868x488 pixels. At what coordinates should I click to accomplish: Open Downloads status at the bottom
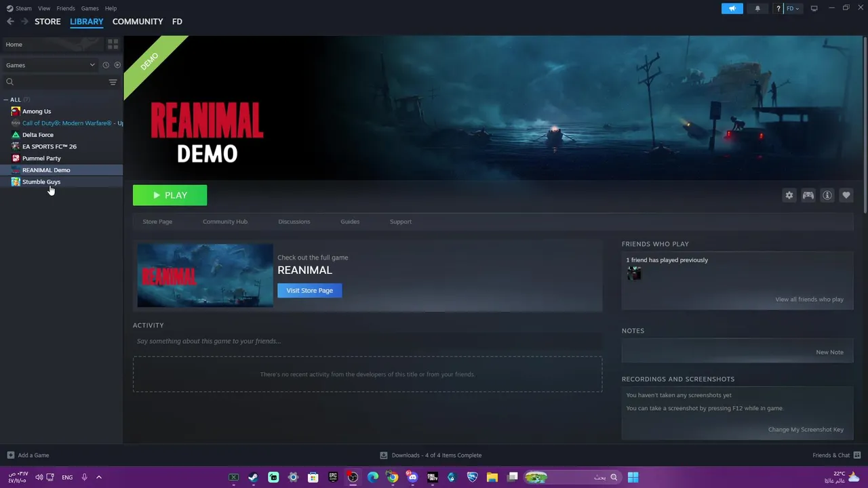431,455
